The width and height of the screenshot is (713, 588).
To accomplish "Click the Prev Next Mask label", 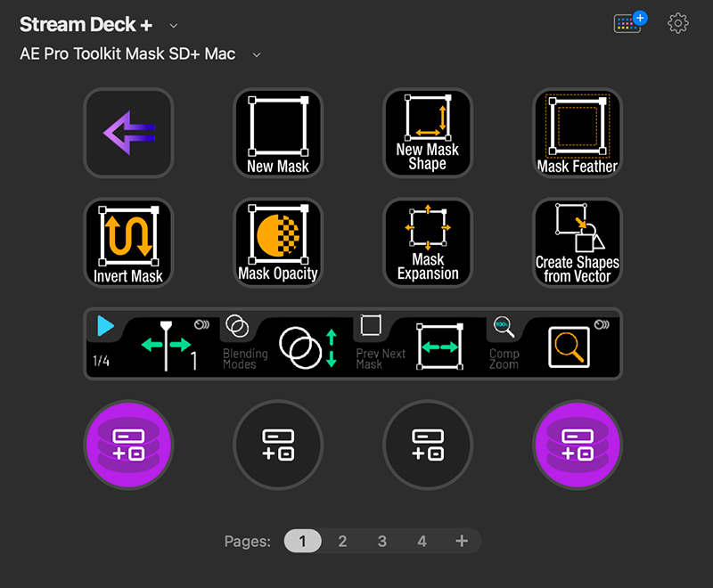I will click(x=381, y=359).
